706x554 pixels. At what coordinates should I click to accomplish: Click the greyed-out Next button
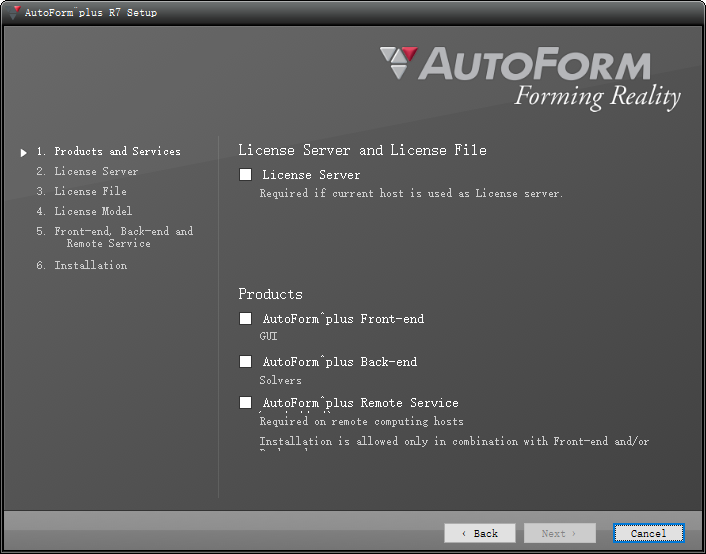(560, 533)
